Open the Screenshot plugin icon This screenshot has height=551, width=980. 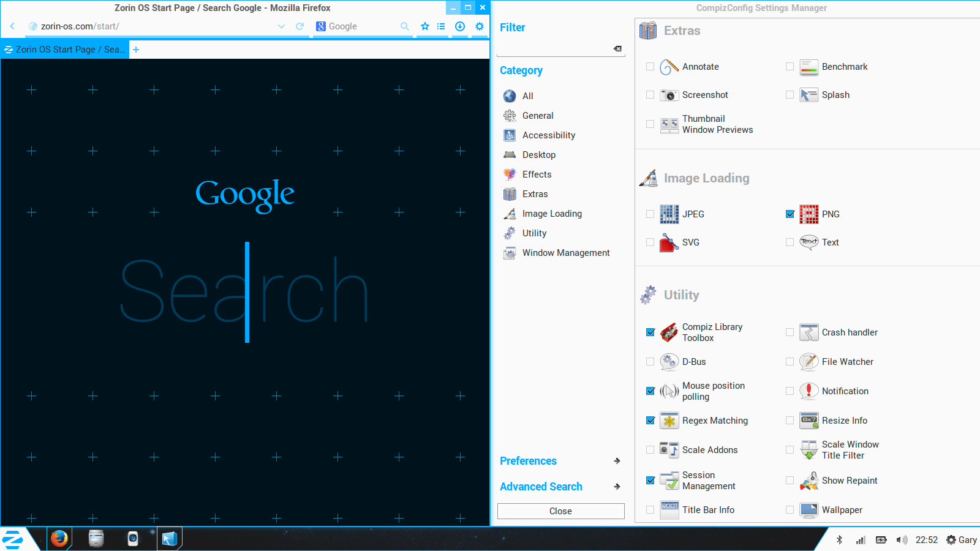click(669, 95)
